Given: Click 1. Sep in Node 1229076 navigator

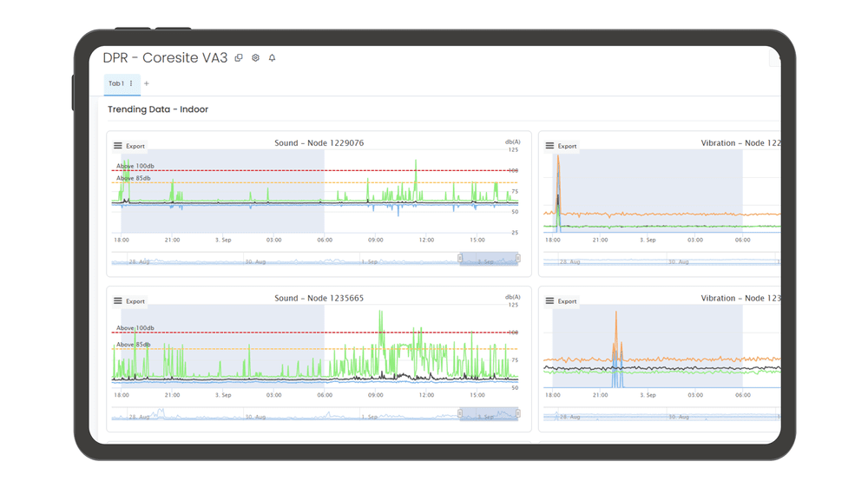Looking at the screenshot, I should 369,261.
